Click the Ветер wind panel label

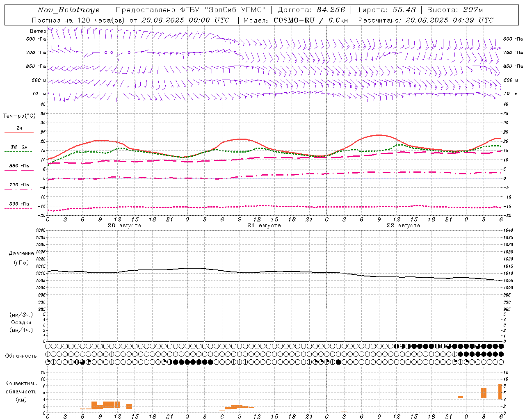point(38,31)
